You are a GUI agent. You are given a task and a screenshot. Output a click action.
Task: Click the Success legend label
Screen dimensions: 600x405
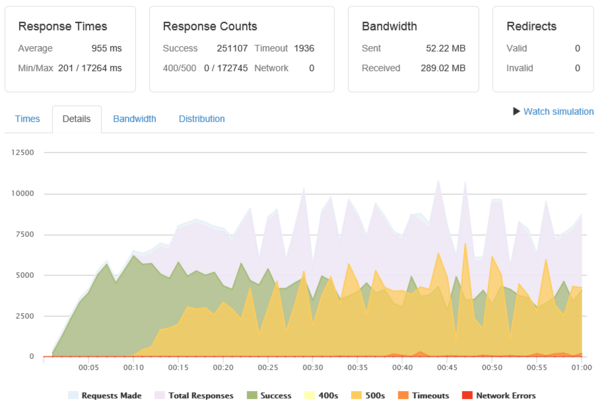click(276, 396)
